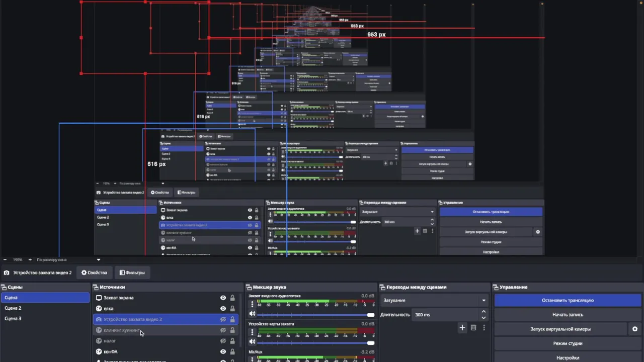Viewport: 644px width, 362px height.
Task: Enable Режим студии
Action: coord(568,343)
